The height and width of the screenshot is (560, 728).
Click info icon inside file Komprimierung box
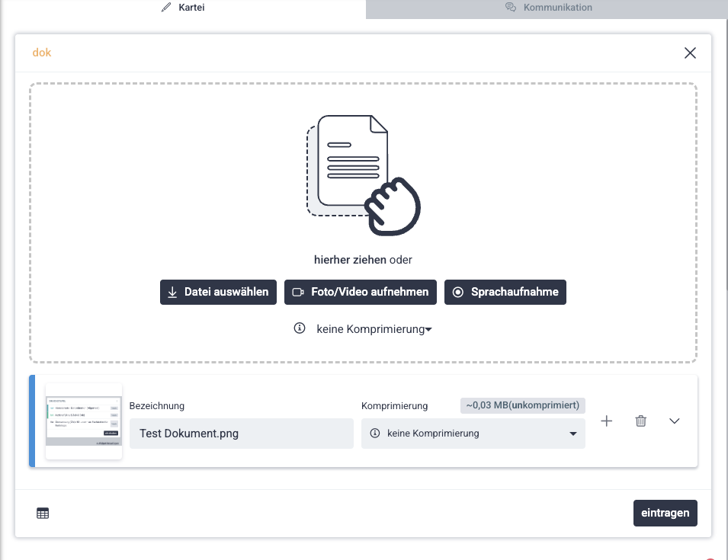point(375,434)
